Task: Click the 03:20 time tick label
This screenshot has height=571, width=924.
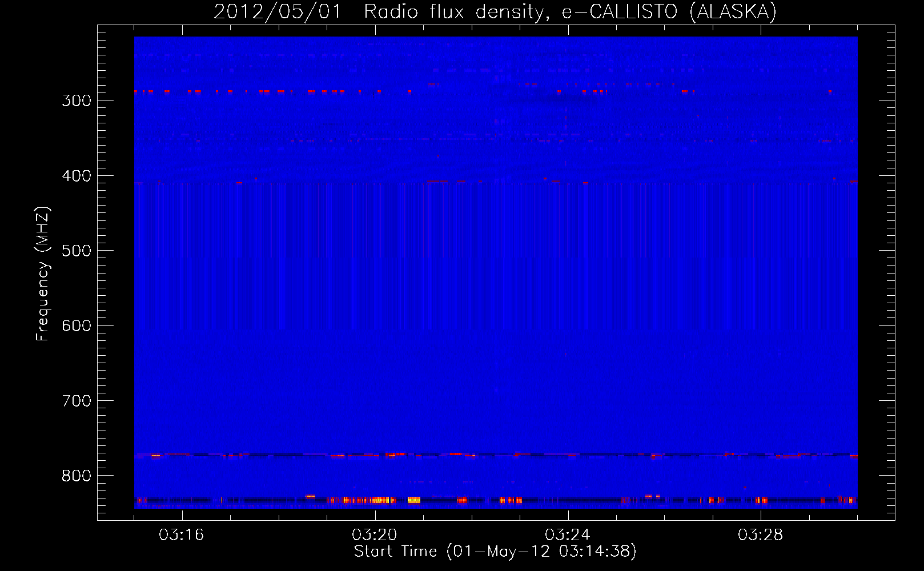Action: [375, 535]
